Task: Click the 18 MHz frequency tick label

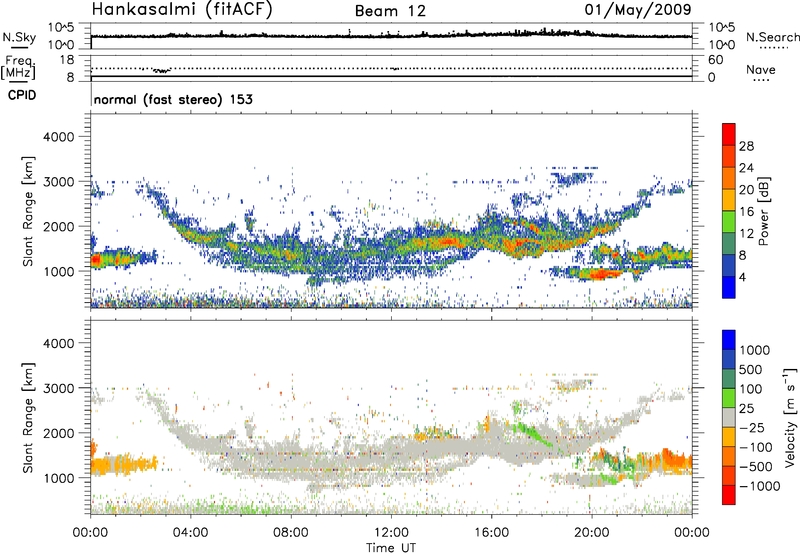Action: [x=66, y=60]
